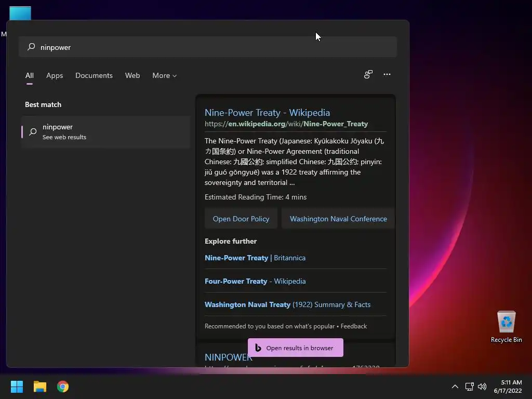This screenshot has height=399, width=532.
Task: Open the NINPOWER result title
Action: click(229, 357)
